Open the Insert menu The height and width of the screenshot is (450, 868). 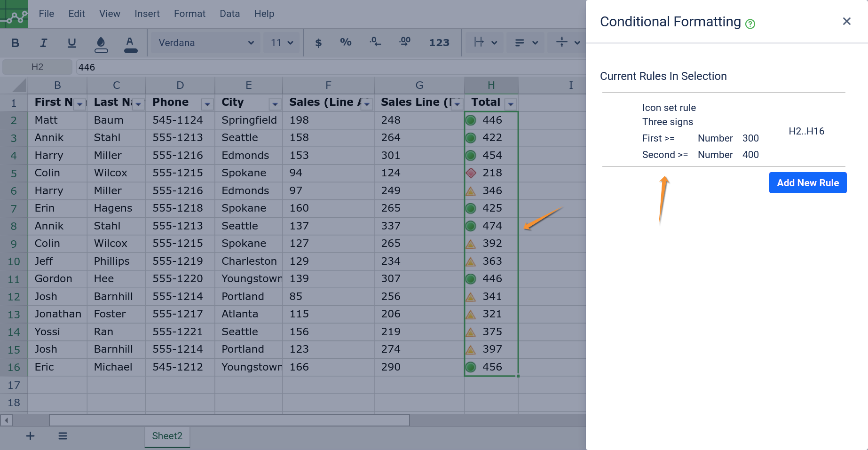[x=147, y=14]
